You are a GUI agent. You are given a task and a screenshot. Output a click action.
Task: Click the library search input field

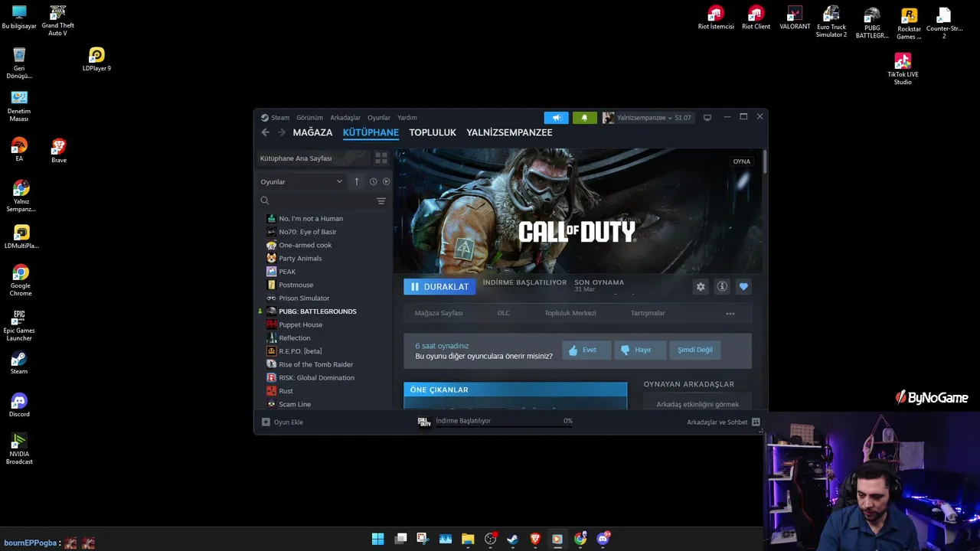tap(322, 201)
